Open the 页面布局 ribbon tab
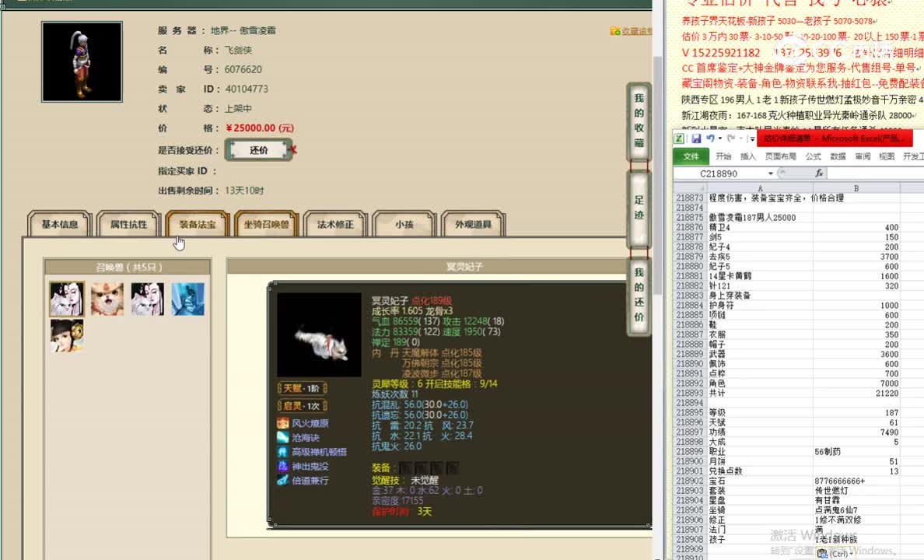The width and height of the screenshot is (924, 560). click(780, 156)
